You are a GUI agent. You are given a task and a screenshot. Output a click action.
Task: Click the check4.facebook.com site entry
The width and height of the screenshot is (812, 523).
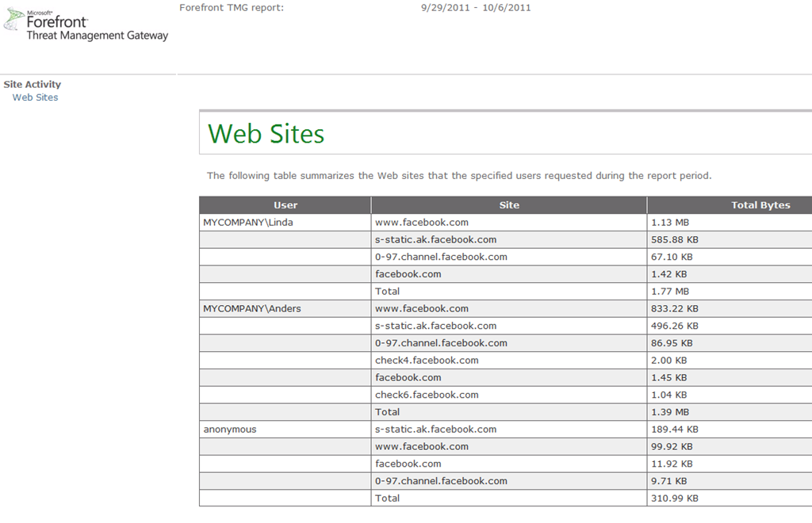427,360
